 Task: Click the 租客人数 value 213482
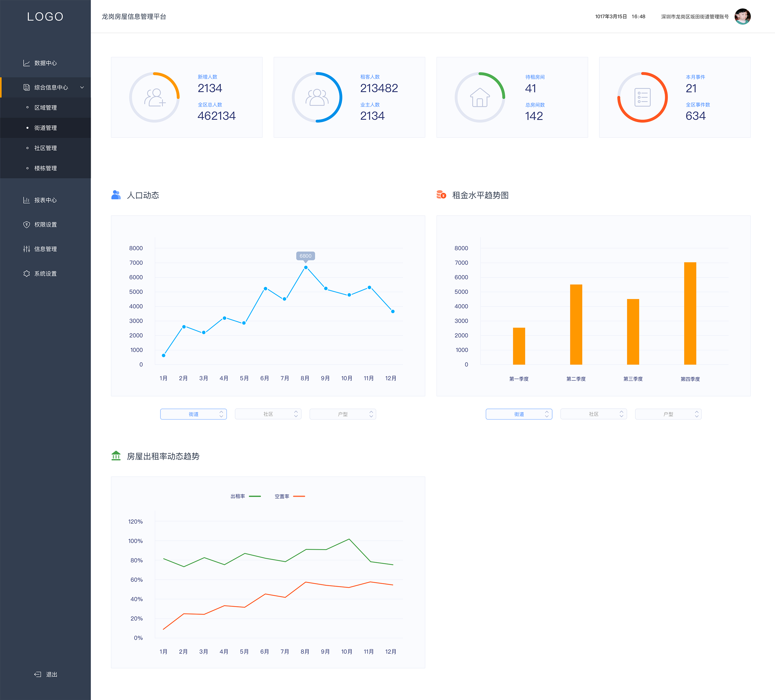[x=379, y=88]
